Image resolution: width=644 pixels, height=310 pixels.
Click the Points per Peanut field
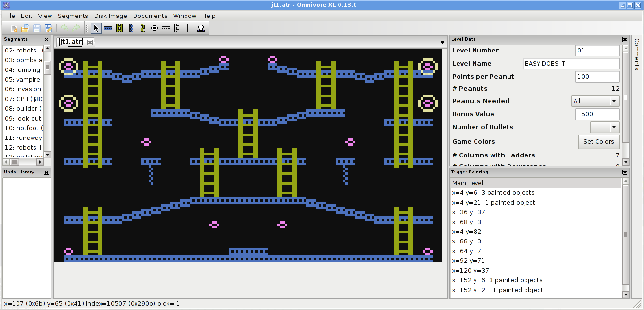(597, 77)
